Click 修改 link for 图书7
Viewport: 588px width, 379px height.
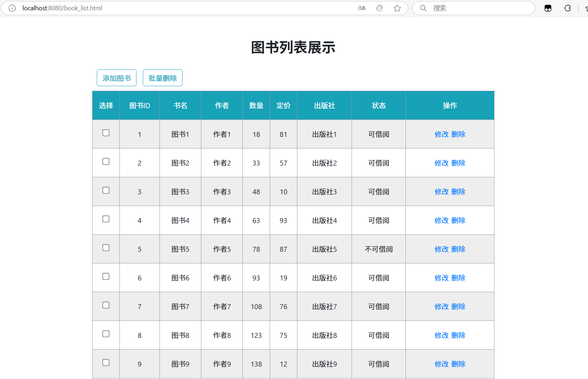click(x=442, y=307)
